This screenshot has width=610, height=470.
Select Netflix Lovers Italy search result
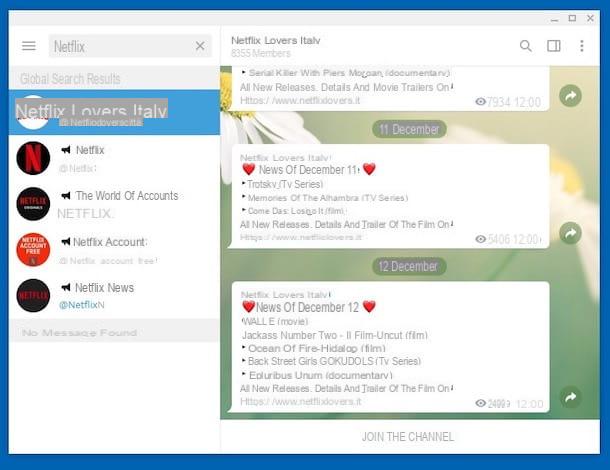coord(114,112)
